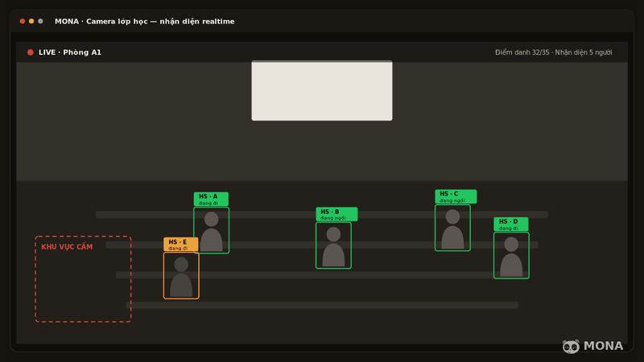Click the MONA panda logo icon
The width and height of the screenshot is (644, 362).
(571, 347)
